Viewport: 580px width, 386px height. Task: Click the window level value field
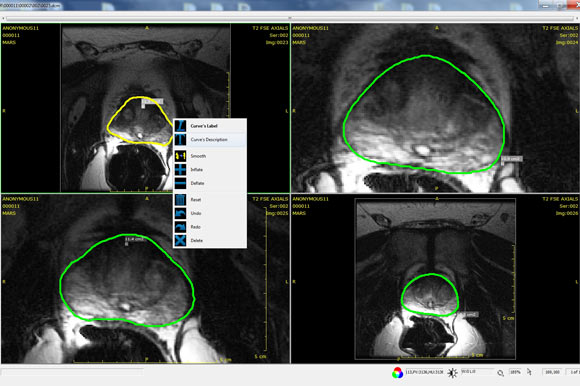click(477, 372)
